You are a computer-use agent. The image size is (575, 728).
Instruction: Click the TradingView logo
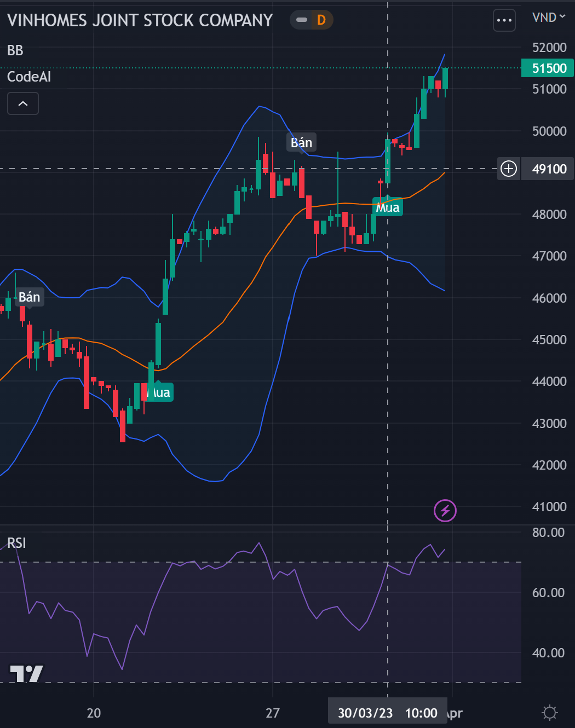pos(26,674)
